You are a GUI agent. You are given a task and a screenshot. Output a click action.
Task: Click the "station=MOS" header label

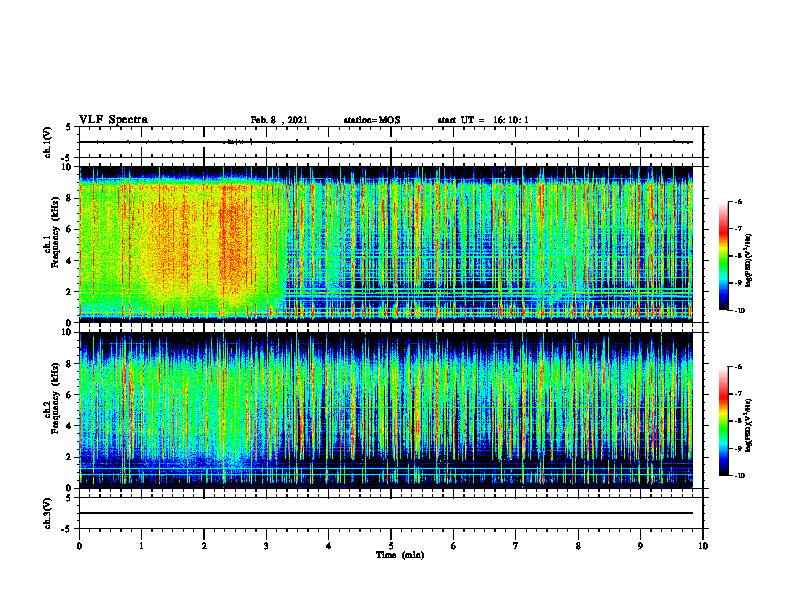click(372, 120)
